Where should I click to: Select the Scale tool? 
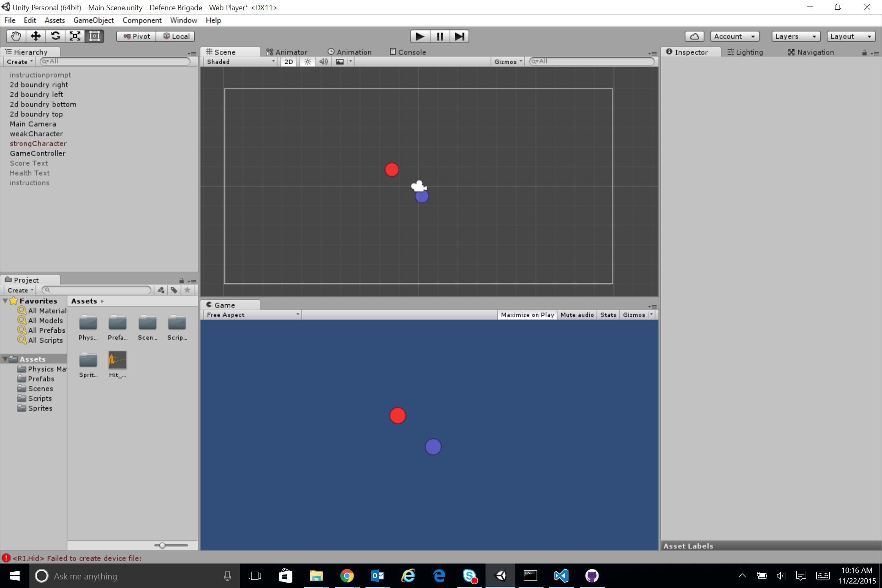tap(75, 36)
